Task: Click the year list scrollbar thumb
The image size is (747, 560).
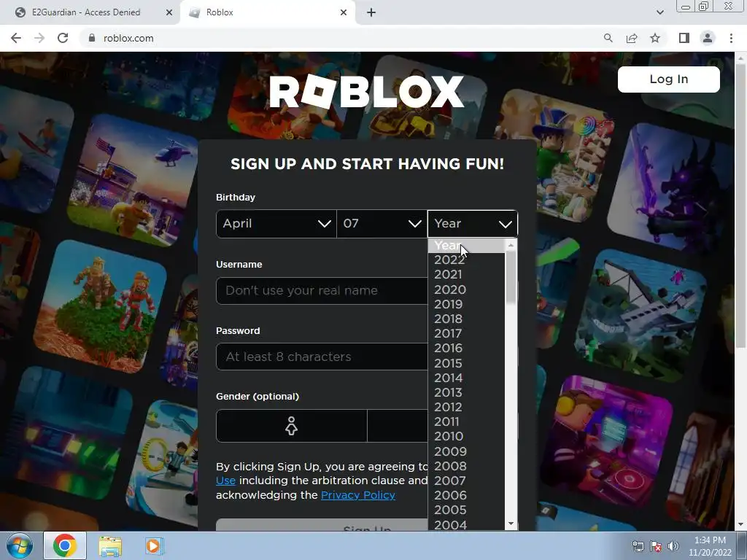Action: (x=511, y=277)
